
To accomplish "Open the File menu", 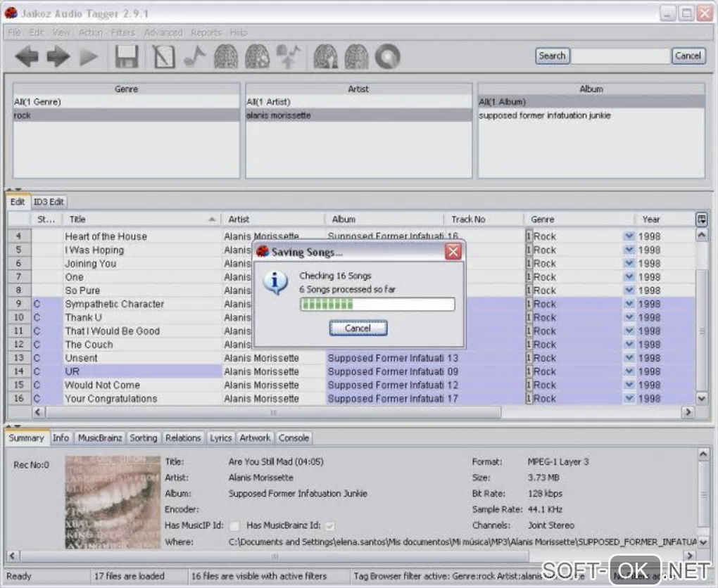I will click(x=14, y=32).
